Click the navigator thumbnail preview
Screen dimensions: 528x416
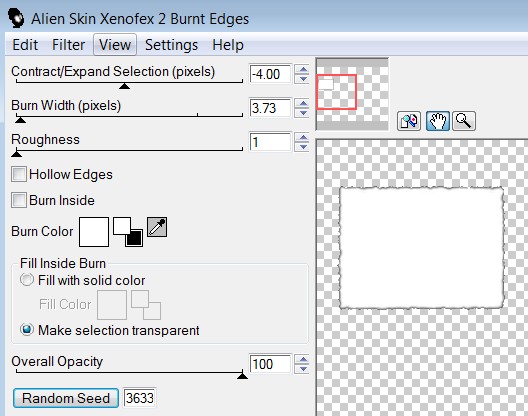(x=352, y=94)
